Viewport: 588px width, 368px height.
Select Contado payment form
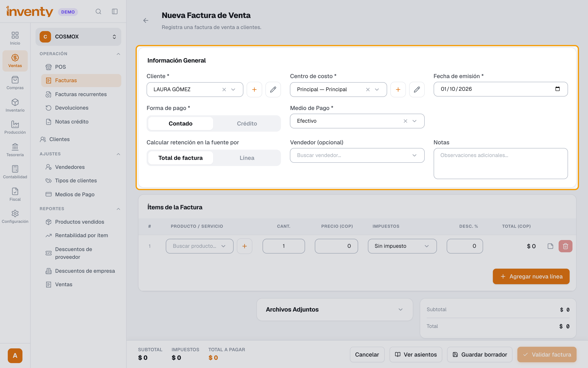click(180, 123)
